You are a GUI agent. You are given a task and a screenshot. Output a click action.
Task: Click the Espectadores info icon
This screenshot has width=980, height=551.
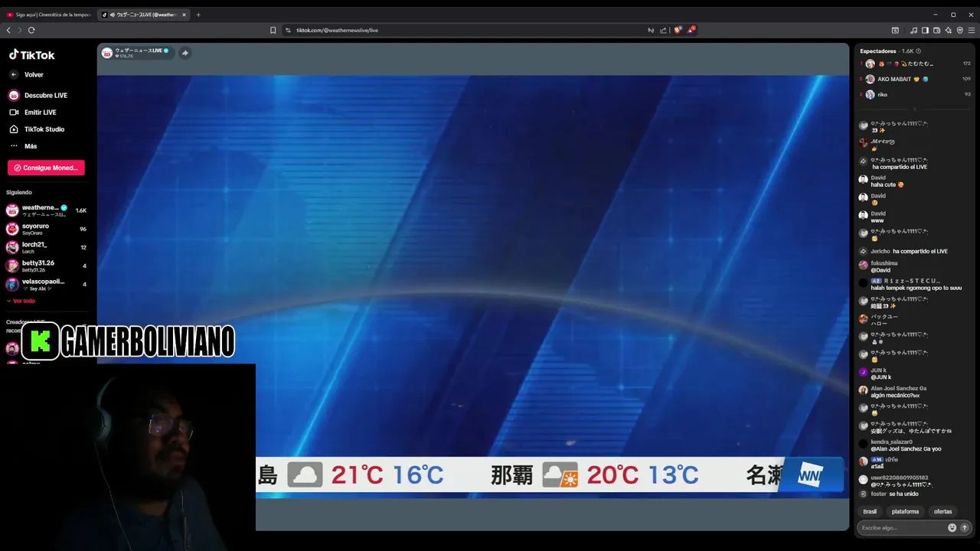(x=918, y=51)
